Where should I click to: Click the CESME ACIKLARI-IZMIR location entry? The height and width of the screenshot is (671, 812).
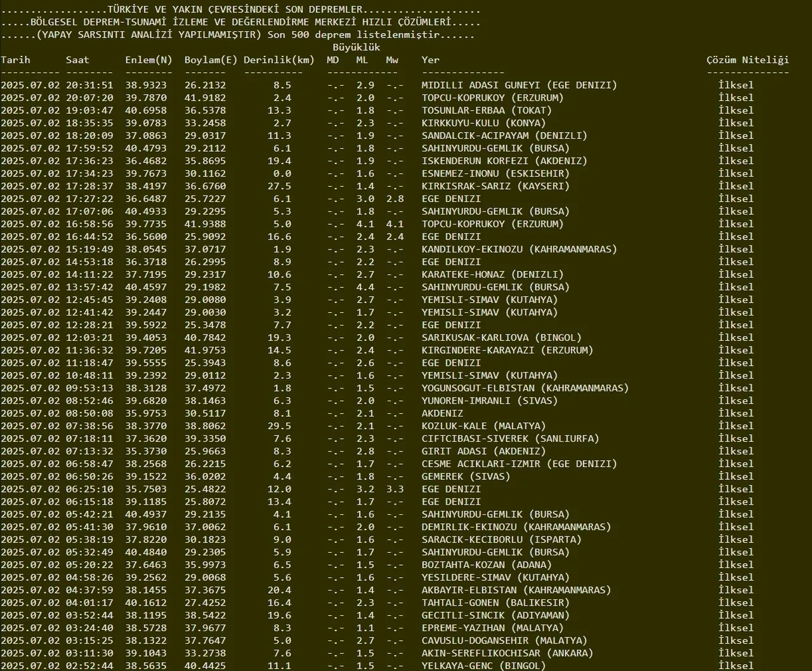[x=519, y=464]
